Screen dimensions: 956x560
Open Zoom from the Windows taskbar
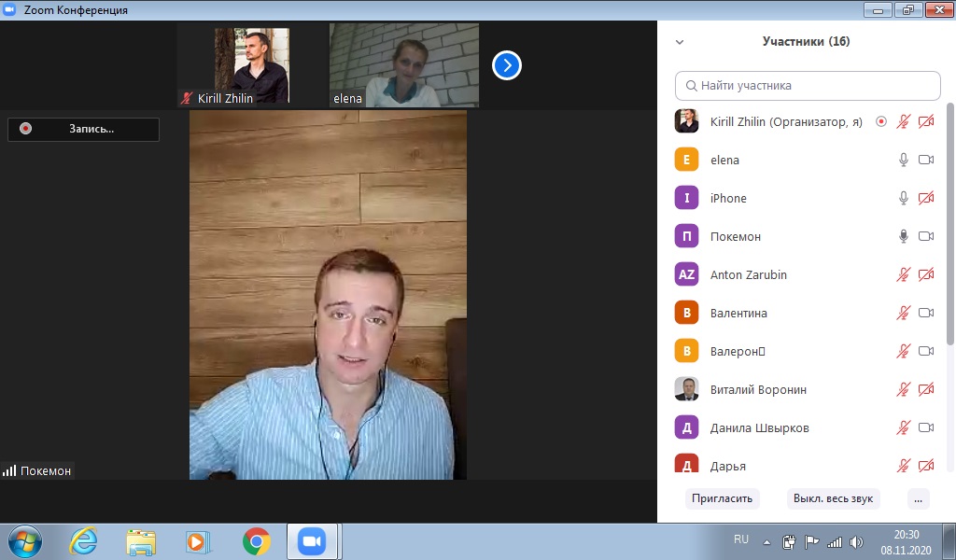click(311, 541)
